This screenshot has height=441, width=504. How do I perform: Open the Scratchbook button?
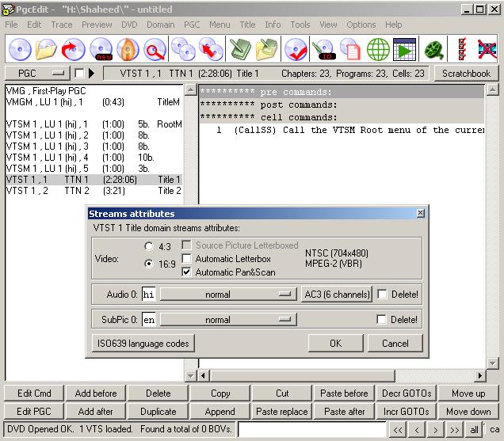click(x=466, y=73)
